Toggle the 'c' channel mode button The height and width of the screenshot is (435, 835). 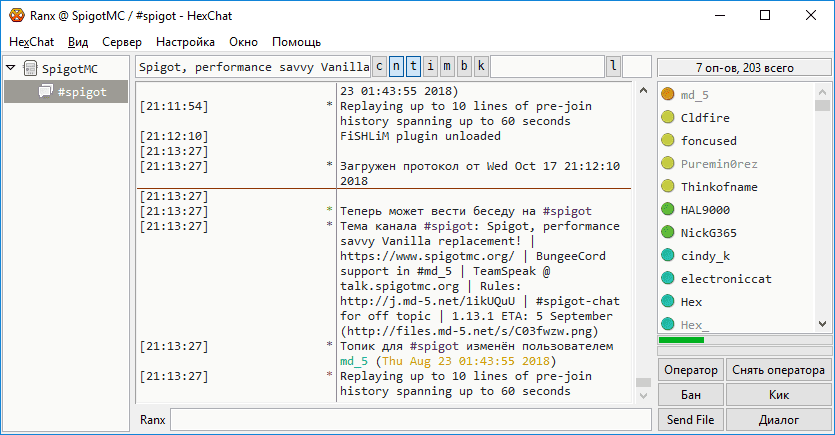click(x=380, y=67)
